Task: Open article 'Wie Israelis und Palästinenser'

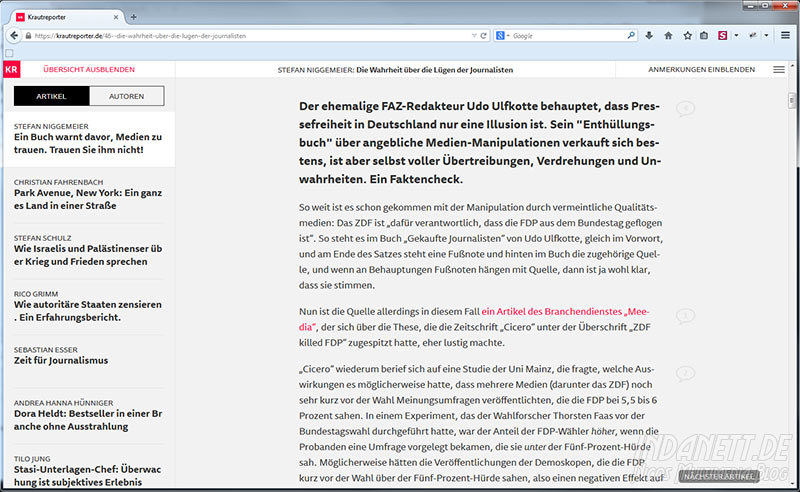Action: (x=88, y=255)
